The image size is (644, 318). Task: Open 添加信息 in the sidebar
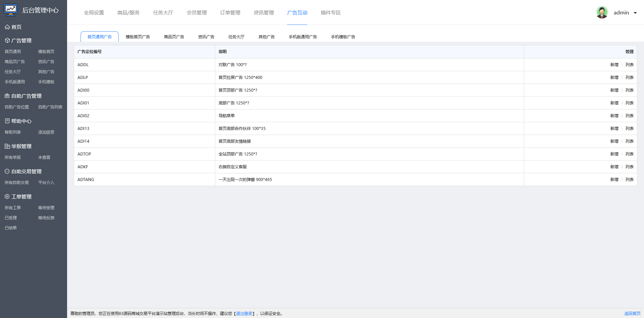pyautogui.click(x=46, y=132)
